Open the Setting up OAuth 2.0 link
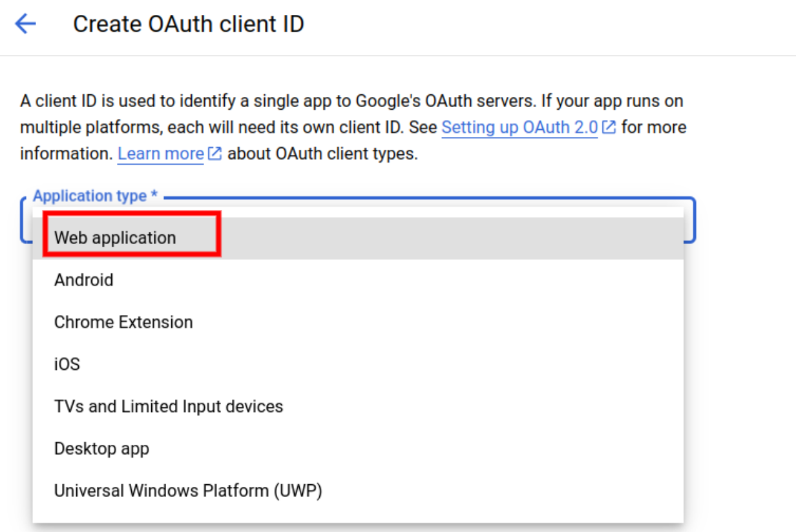Viewport: 796px width, 532px height. 519,128
